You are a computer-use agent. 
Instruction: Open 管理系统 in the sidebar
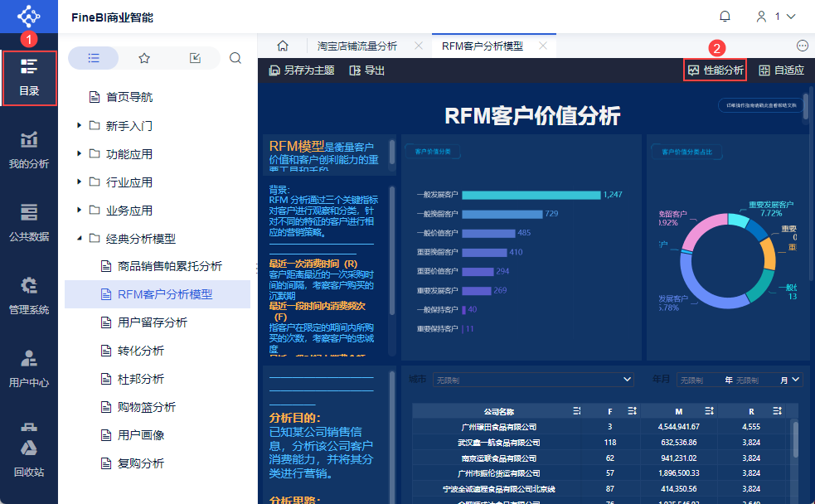[29, 297]
